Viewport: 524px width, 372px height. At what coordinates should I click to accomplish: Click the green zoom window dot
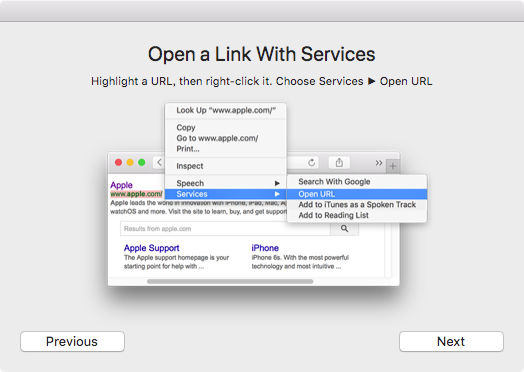coord(142,162)
